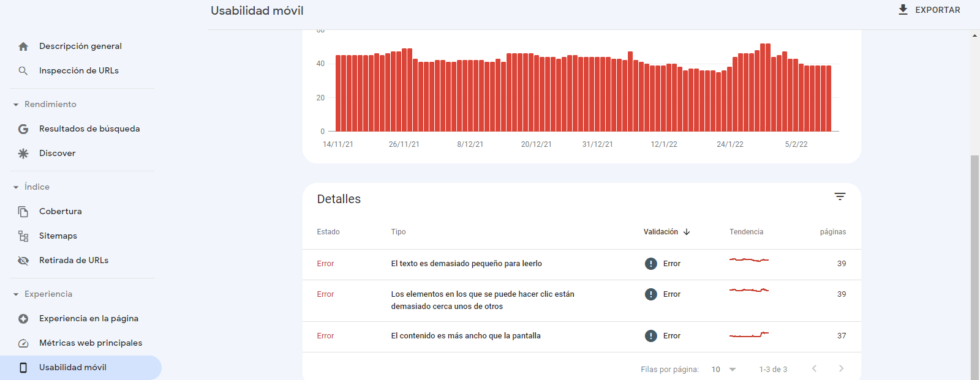This screenshot has width=980, height=380.
Task: Open Experiencia en la página report
Action: pyautogui.click(x=89, y=319)
